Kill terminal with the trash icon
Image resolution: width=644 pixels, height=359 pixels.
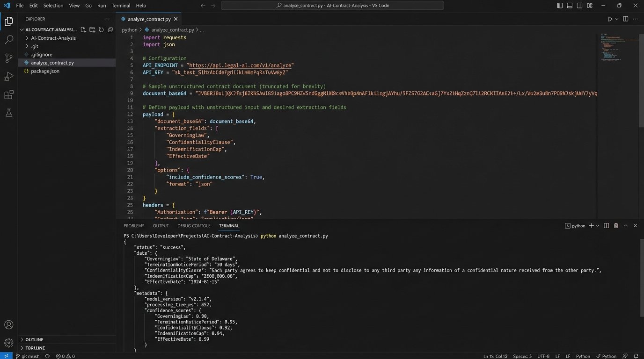click(x=616, y=226)
